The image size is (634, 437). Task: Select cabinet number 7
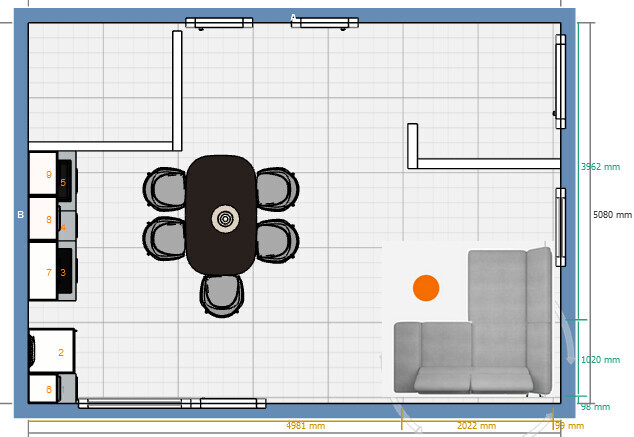point(42,270)
